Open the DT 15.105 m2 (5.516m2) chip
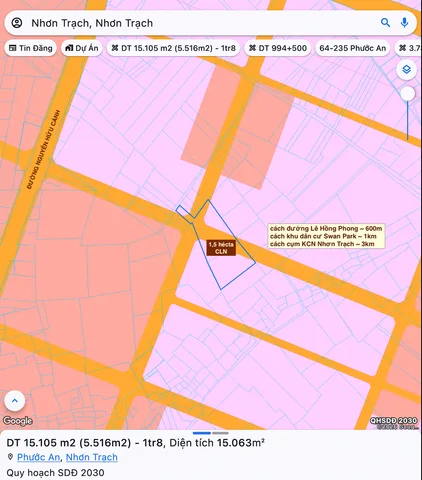The height and width of the screenshot is (480, 422). coord(173,48)
